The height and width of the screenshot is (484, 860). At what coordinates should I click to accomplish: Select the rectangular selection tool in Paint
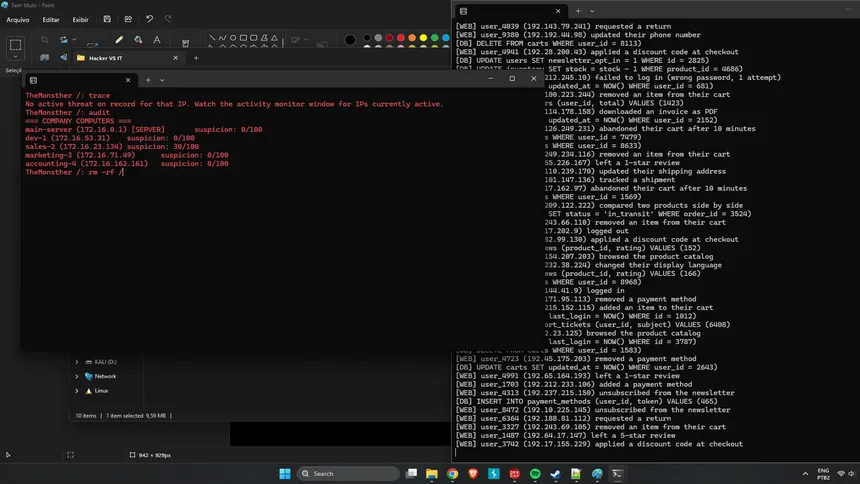(x=15, y=44)
